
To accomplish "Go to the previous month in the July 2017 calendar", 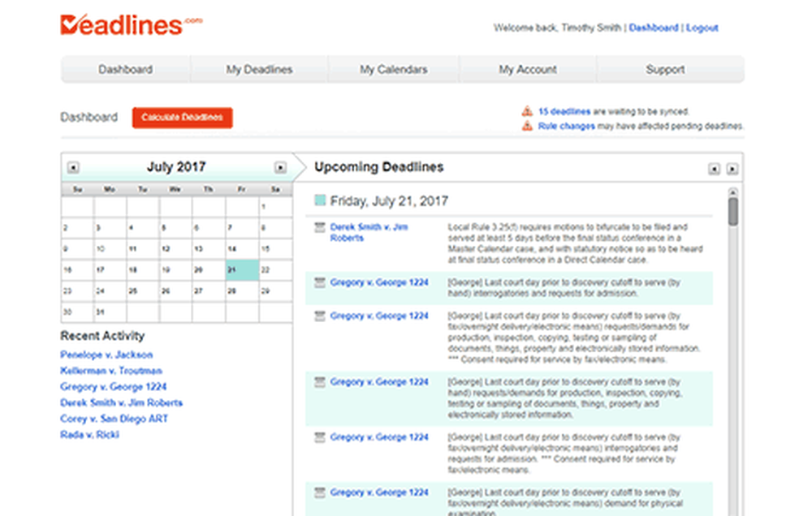I will coord(73,166).
